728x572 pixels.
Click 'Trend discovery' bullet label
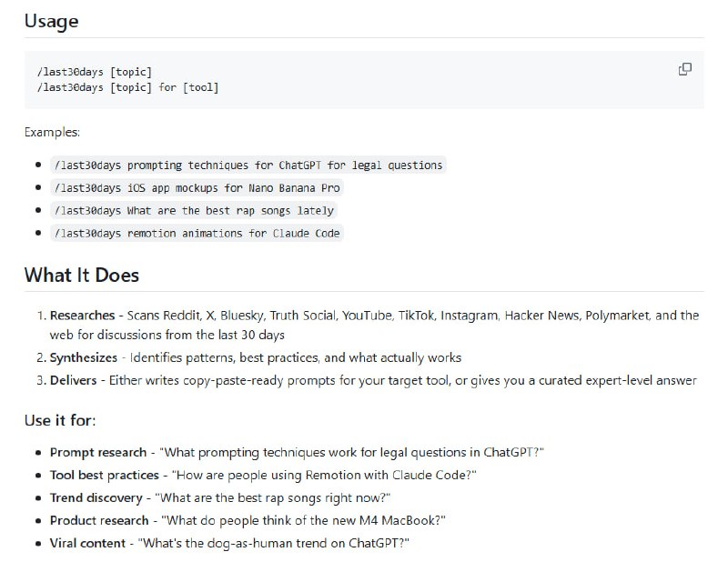[x=96, y=497]
